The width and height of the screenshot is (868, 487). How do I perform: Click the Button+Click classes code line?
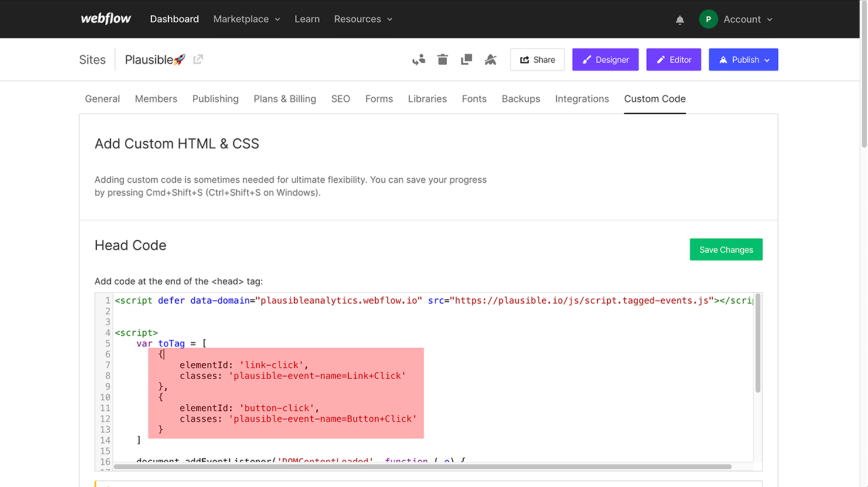click(x=298, y=418)
